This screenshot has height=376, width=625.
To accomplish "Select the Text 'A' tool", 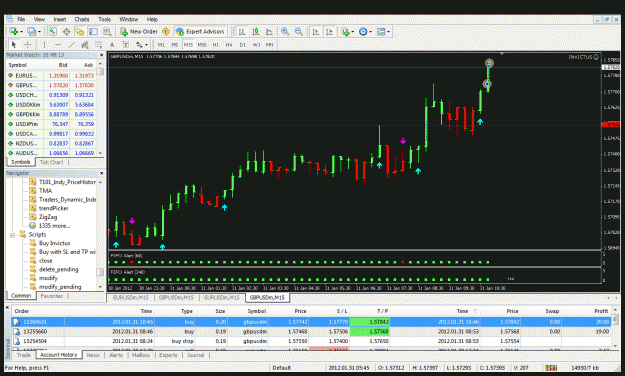I will point(112,45).
